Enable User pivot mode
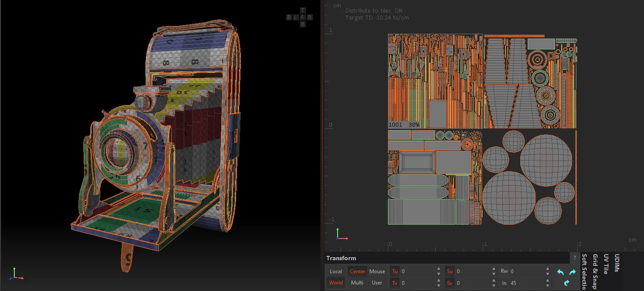 point(377,283)
